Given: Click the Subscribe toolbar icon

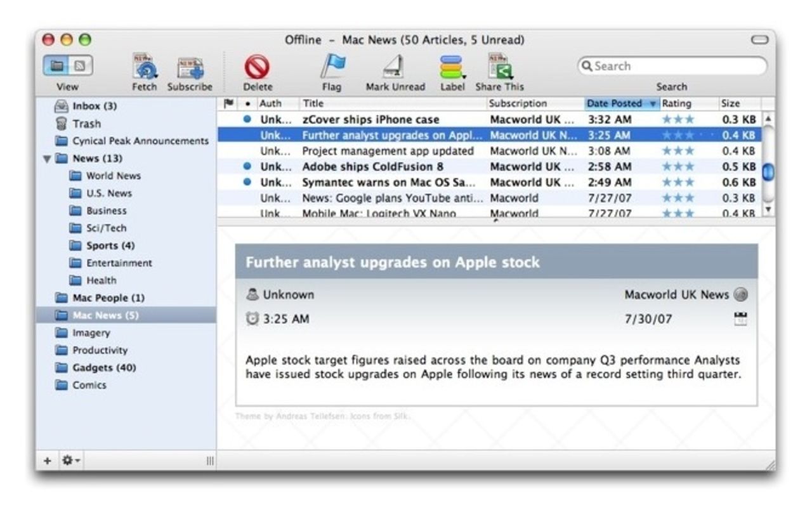Looking at the screenshot, I should click(190, 68).
